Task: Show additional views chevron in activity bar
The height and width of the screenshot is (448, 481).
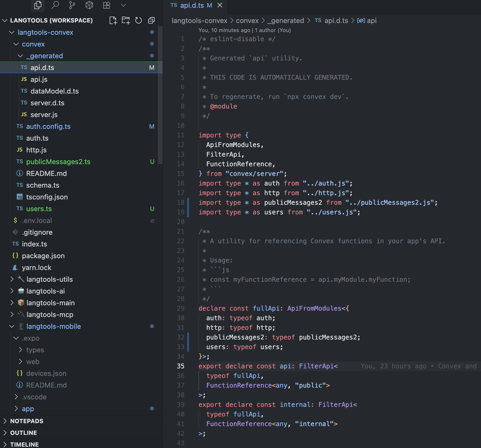Action: 123,5
